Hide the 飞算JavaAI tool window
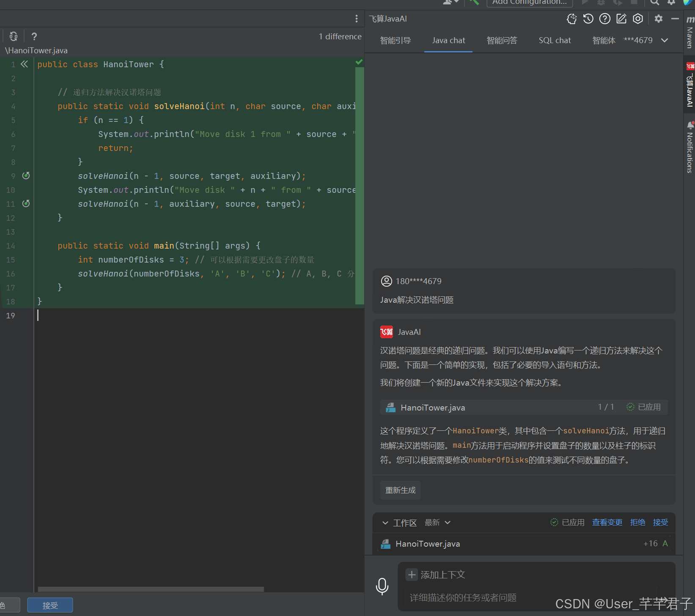The image size is (695, 616). [675, 19]
